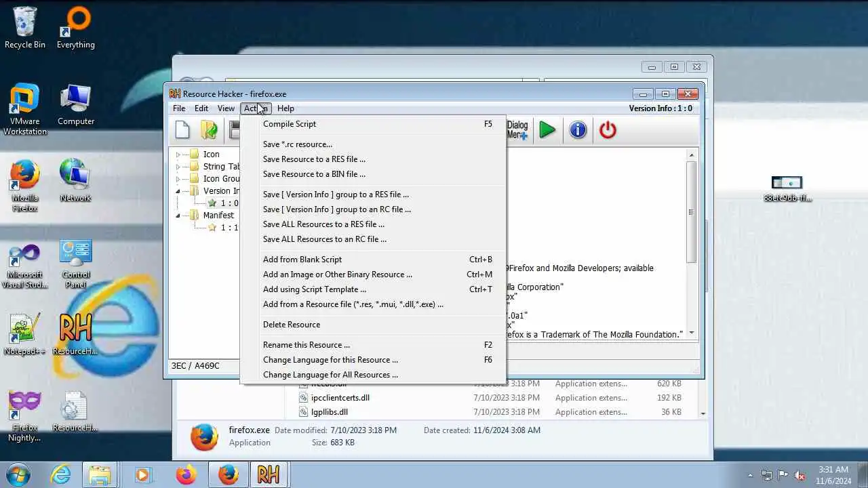Select the Microsoft Visual Studio desktop icon

click(x=25, y=264)
